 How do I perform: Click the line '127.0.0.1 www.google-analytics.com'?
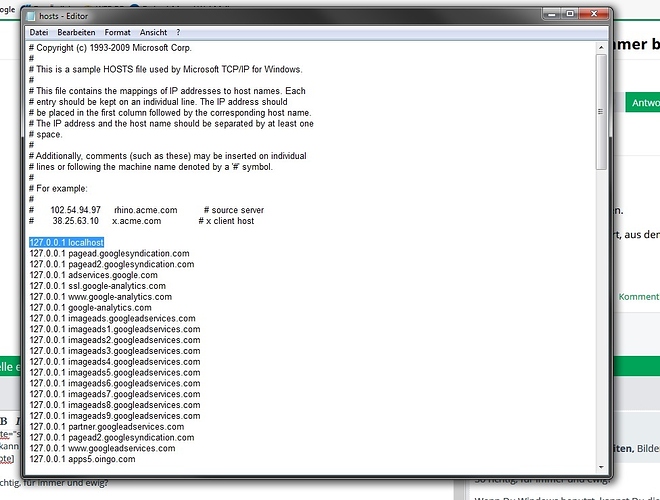point(101,297)
